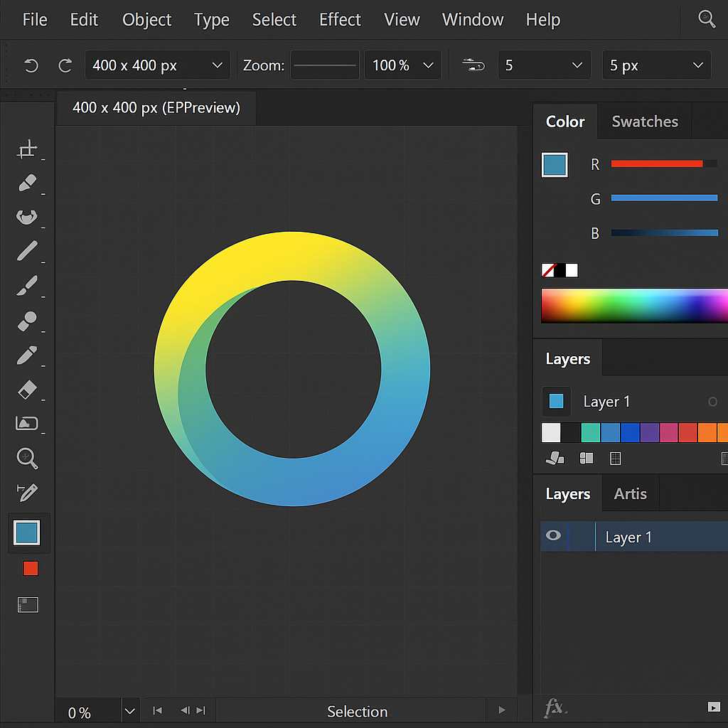728x728 pixels.
Task: Click the none/black/white color toggle
Action: click(x=560, y=270)
